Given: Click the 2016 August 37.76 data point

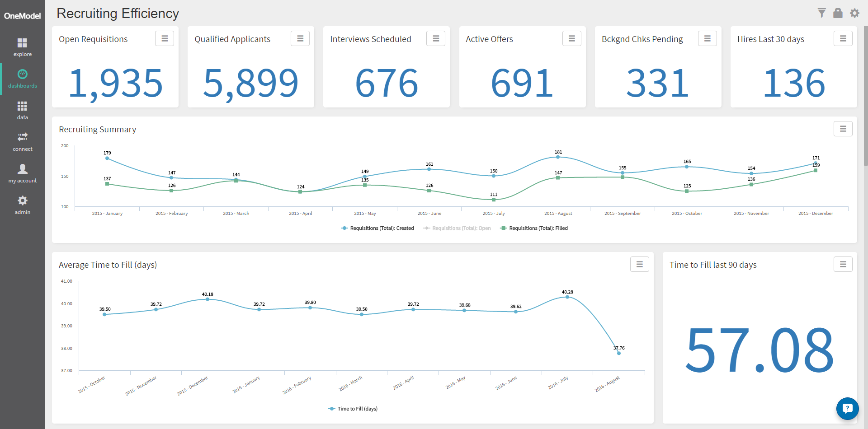Looking at the screenshot, I should point(619,353).
